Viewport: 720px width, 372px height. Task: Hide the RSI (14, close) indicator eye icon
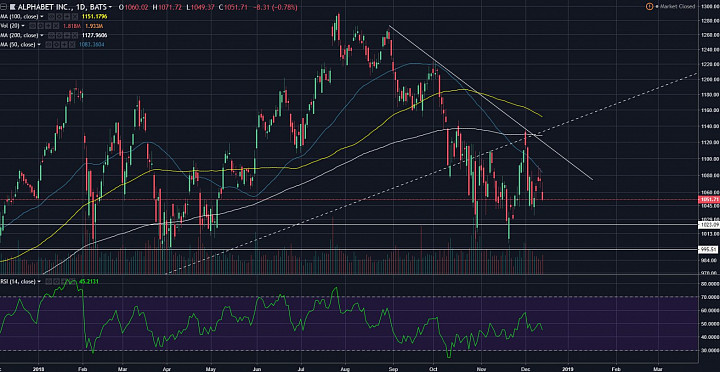[x=48, y=281]
